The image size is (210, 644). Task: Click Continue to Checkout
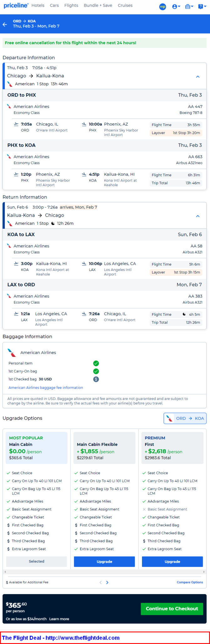(x=172, y=609)
